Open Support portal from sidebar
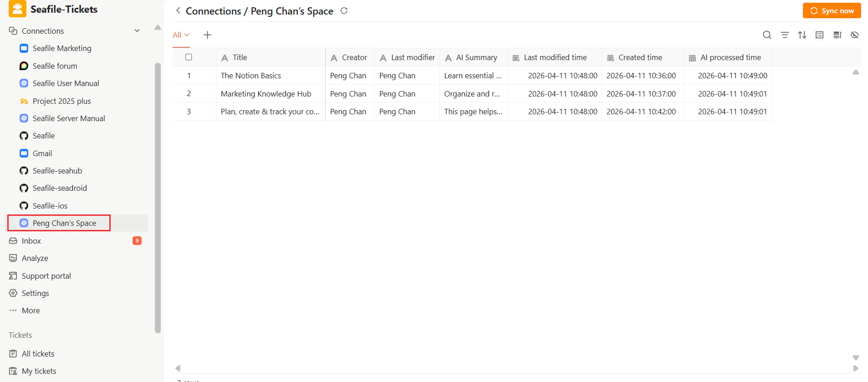The height and width of the screenshot is (382, 868). (46, 276)
